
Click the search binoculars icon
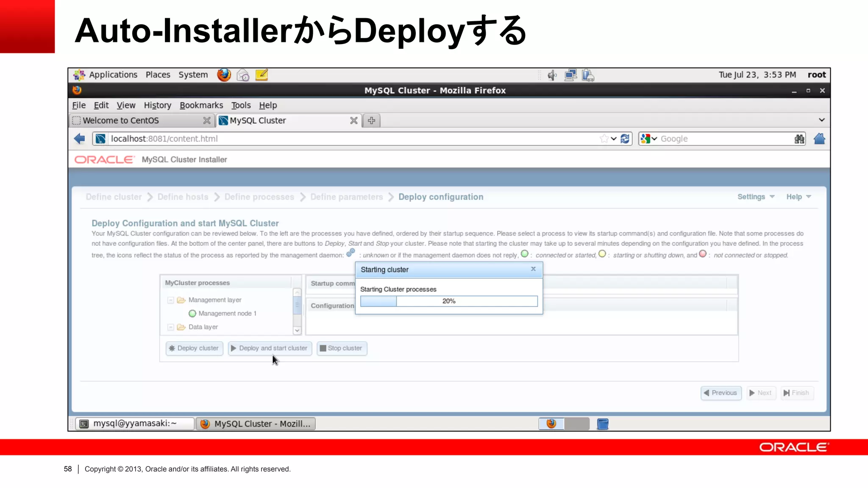[799, 139]
